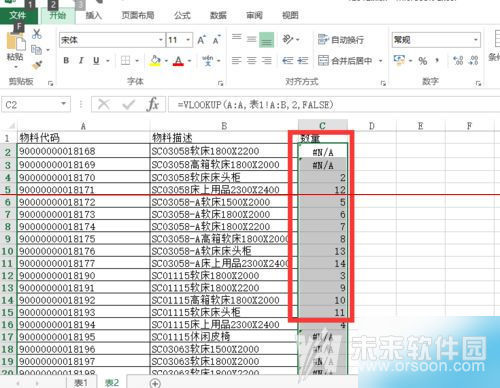This screenshot has width=500, height=388.
Task: Click the cancel X icon in formula bar
Action: pos(104,105)
